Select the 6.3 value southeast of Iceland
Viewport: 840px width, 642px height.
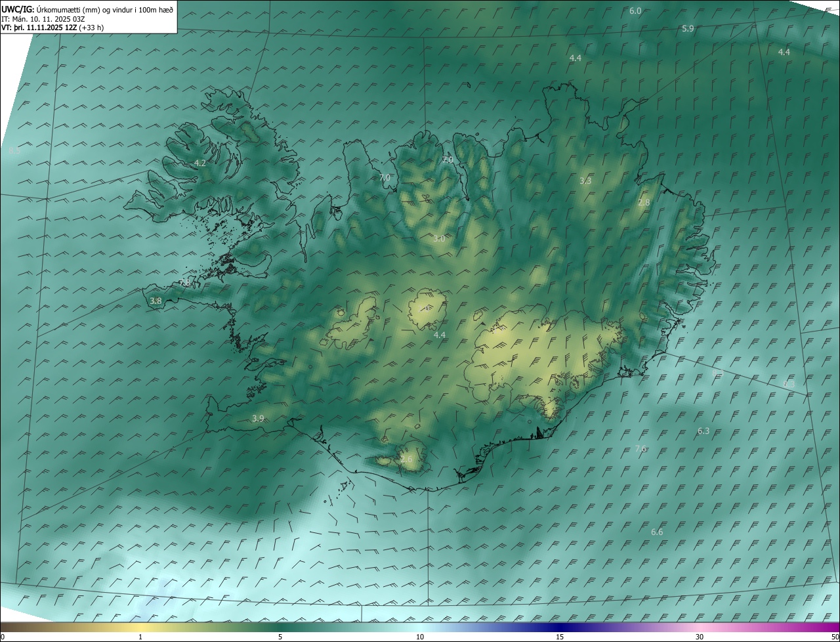[x=703, y=431]
